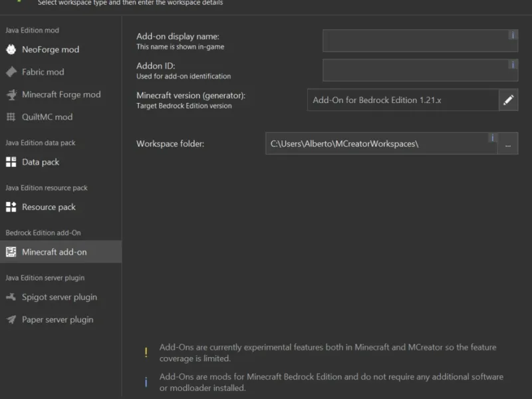Click the Fabric mod icon

tap(11, 72)
